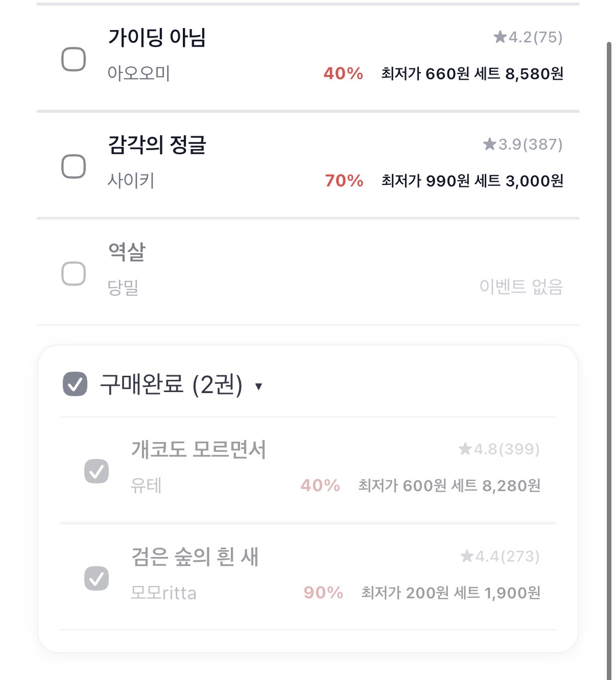Image resolution: width=616 pixels, height=680 pixels.
Task: Open the 검은 숲의 흰 새 title
Action: [195, 556]
